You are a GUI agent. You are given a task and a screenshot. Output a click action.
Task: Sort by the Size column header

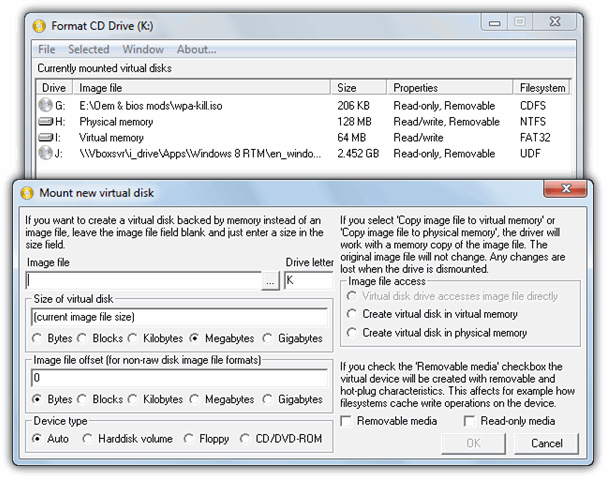pyautogui.click(x=359, y=88)
